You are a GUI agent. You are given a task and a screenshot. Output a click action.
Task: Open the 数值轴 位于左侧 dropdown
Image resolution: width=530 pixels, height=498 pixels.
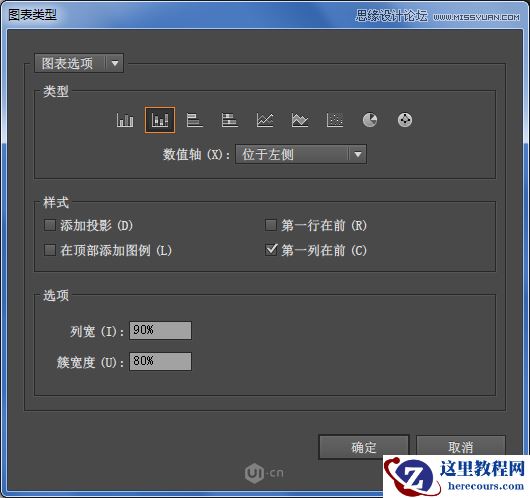pyautogui.click(x=301, y=155)
